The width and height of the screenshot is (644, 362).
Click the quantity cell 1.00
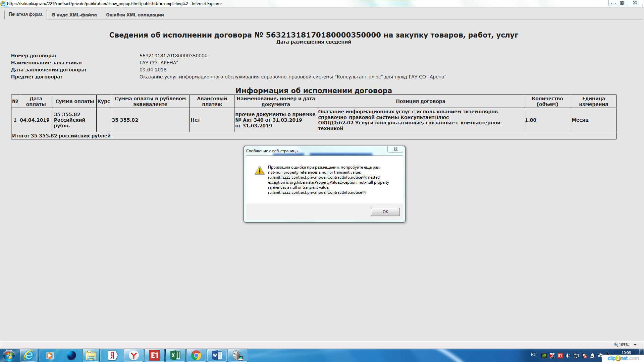point(547,120)
